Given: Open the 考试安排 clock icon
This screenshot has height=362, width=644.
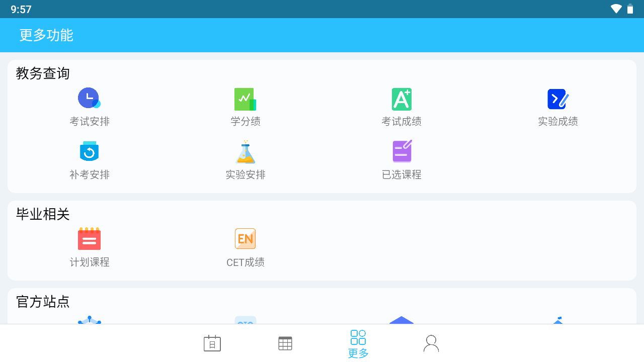Looking at the screenshot, I should coord(89,98).
